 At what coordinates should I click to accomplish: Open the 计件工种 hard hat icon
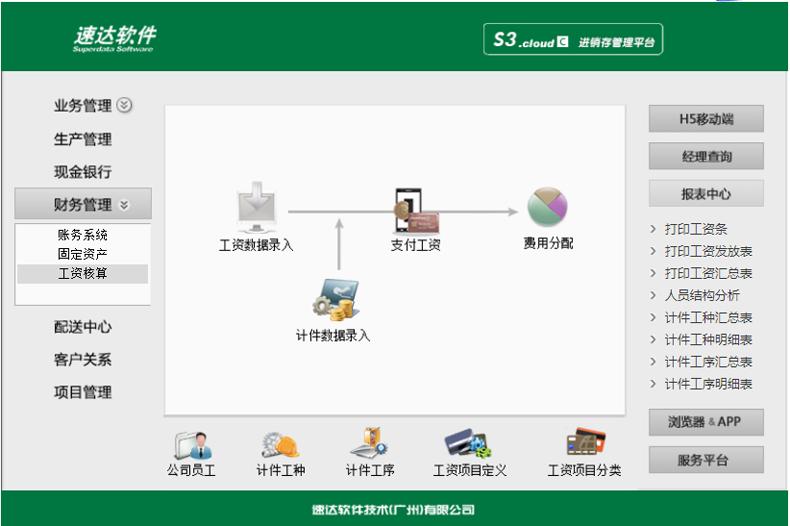point(280,445)
